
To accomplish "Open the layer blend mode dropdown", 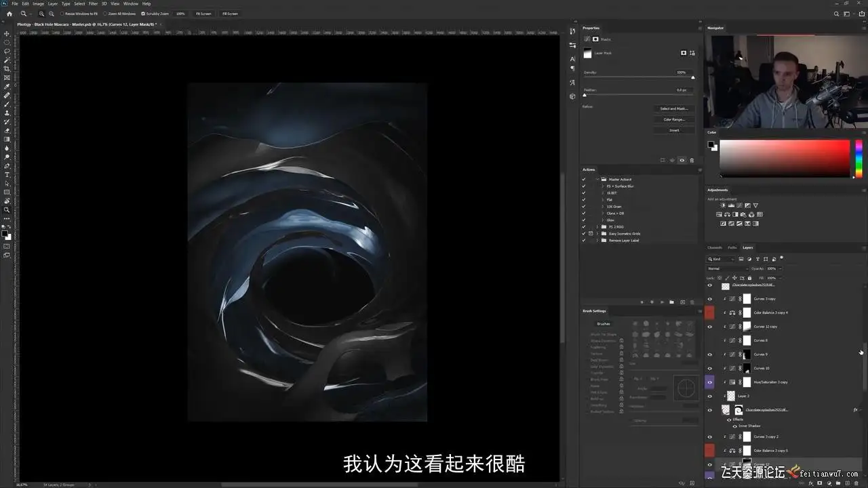I will [x=726, y=268].
